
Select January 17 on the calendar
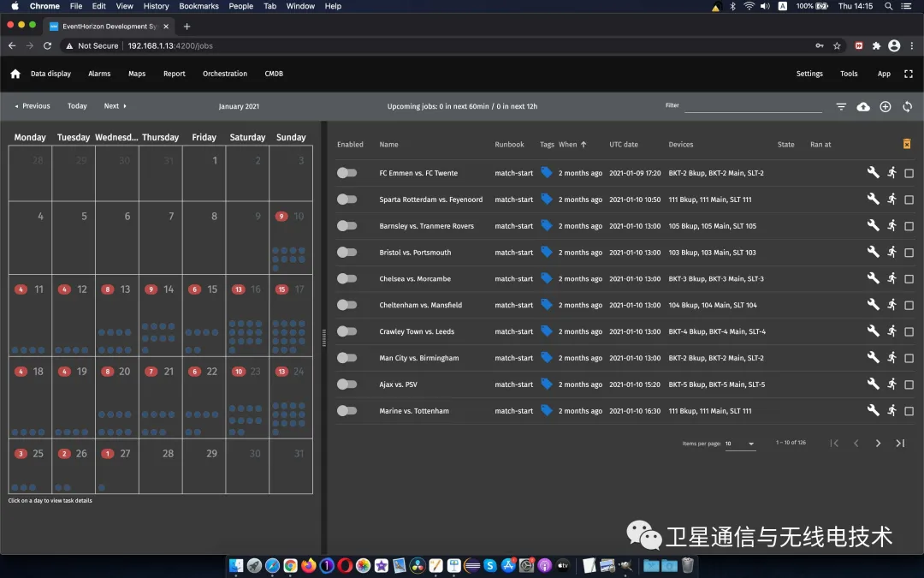(291, 315)
